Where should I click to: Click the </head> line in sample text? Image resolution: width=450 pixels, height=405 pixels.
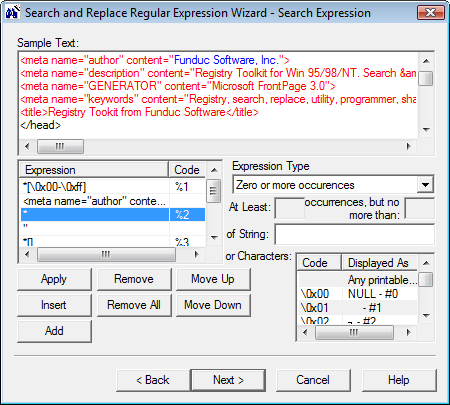point(41,125)
